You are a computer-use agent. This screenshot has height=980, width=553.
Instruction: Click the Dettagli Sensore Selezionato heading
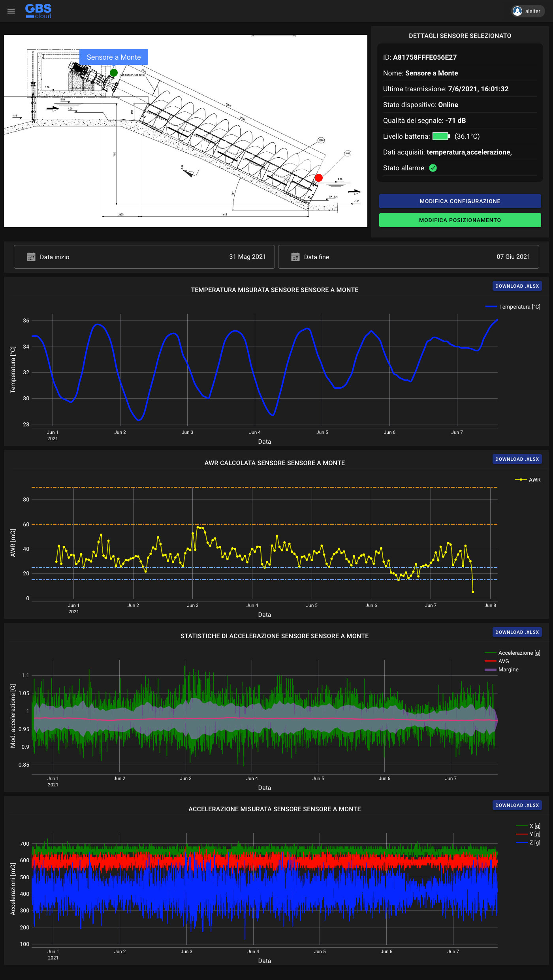click(460, 36)
